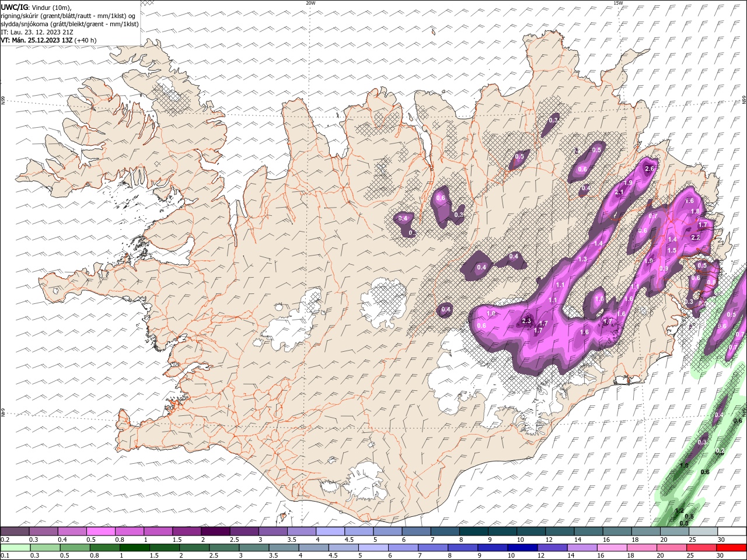The height and width of the screenshot is (560, 747).
Task: Click the '1.8' value in eastern snow area
Action: [x=694, y=211]
